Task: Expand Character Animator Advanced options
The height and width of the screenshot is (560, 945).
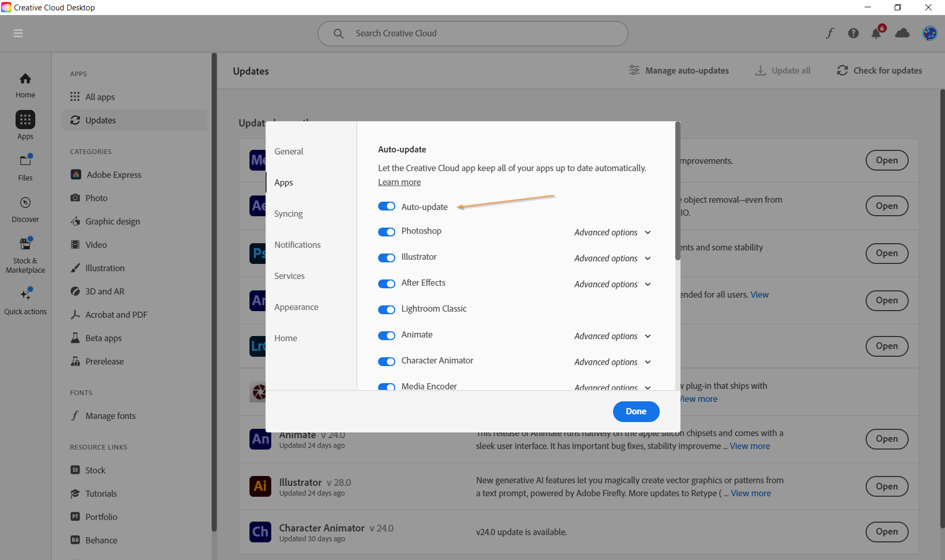Action: pyautogui.click(x=613, y=362)
